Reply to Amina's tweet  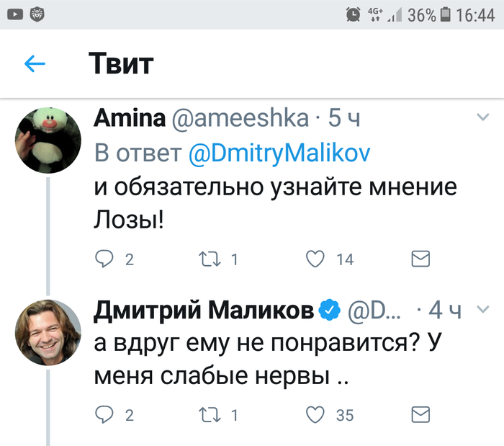coord(105,259)
